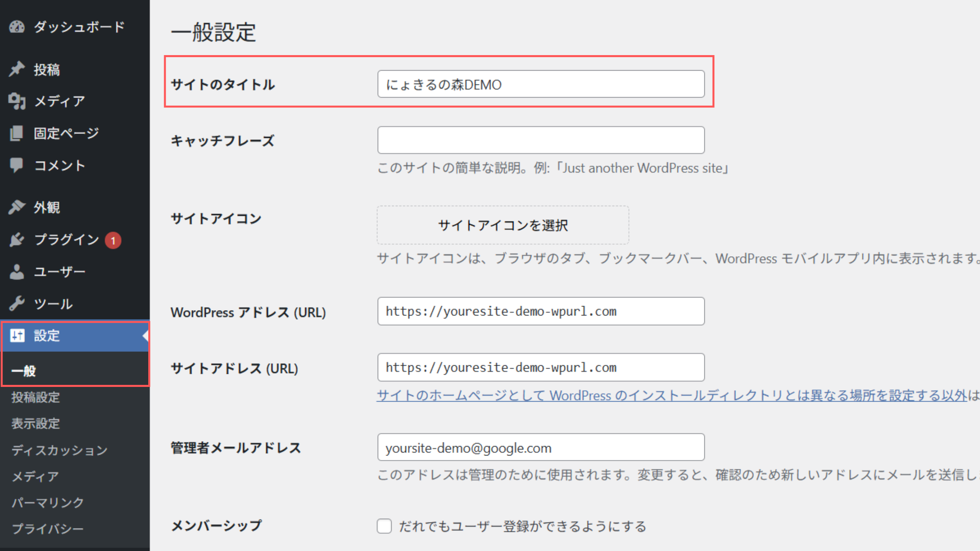Enable the anyone-can-register membership checkbox
Viewport: 980px width, 551px height.
[x=384, y=526]
